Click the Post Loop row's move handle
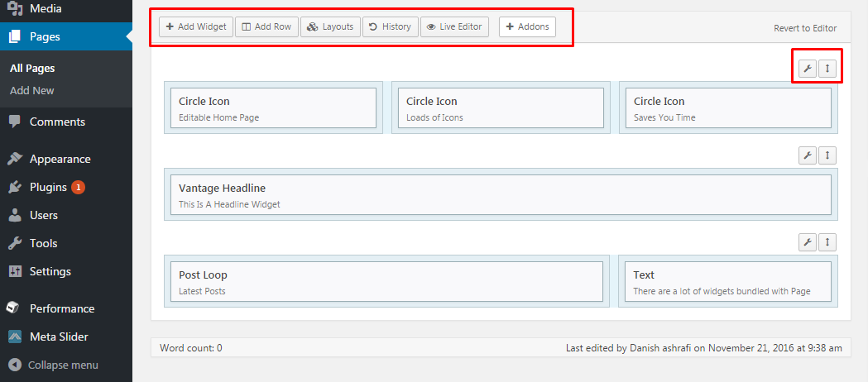This screenshot has width=868, height=382. (x=827, y=242)
